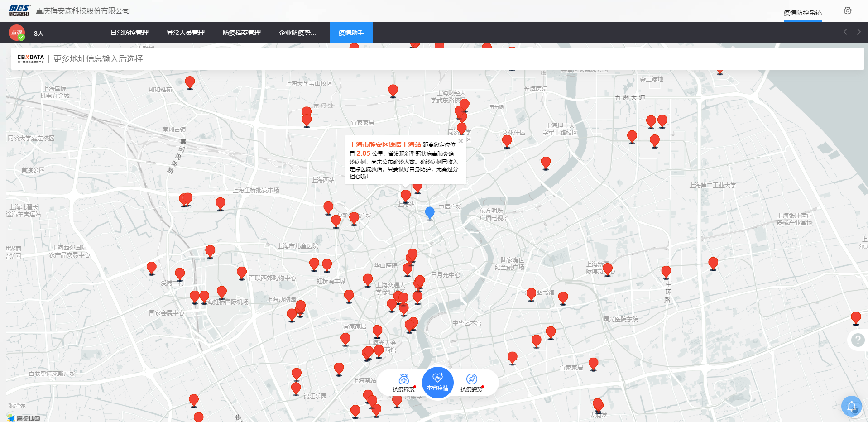Click the 高德地图 map logo link

tap(24, 418)
